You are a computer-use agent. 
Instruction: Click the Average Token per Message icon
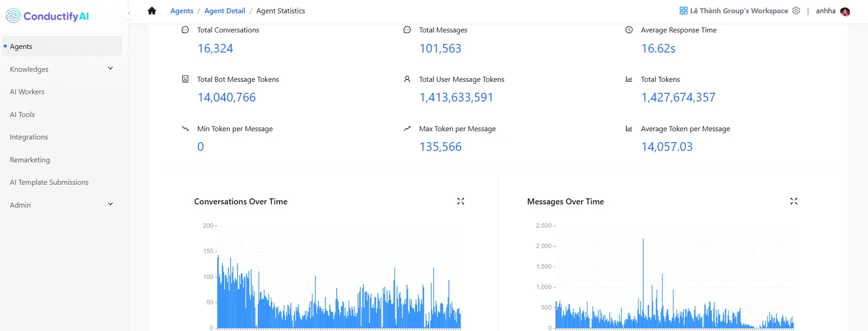coord(629,128)
